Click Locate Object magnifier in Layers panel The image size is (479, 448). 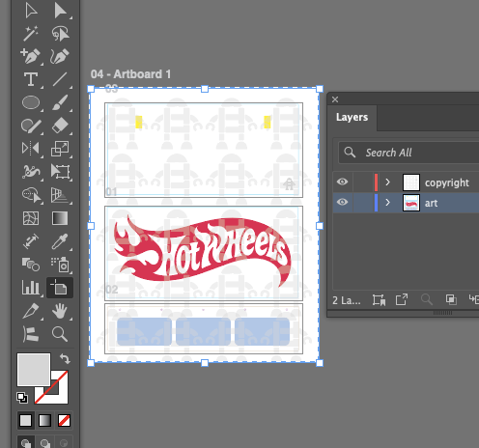pyautogui.click(x=427, y=300)
